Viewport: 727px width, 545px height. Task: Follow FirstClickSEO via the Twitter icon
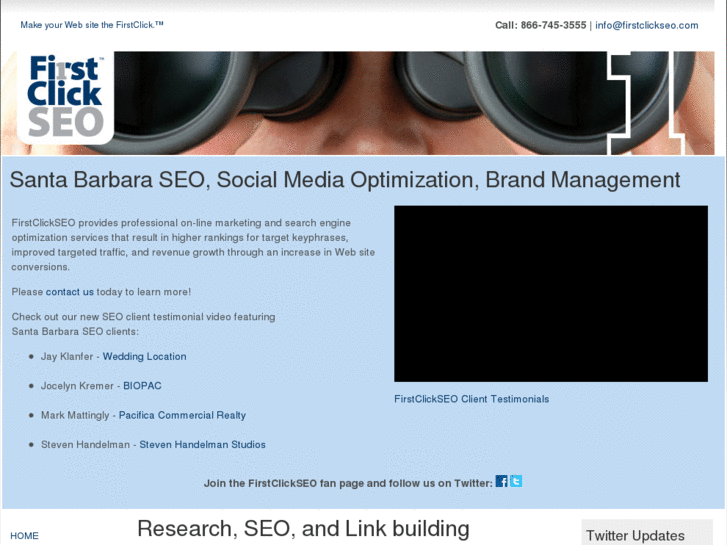516,481
